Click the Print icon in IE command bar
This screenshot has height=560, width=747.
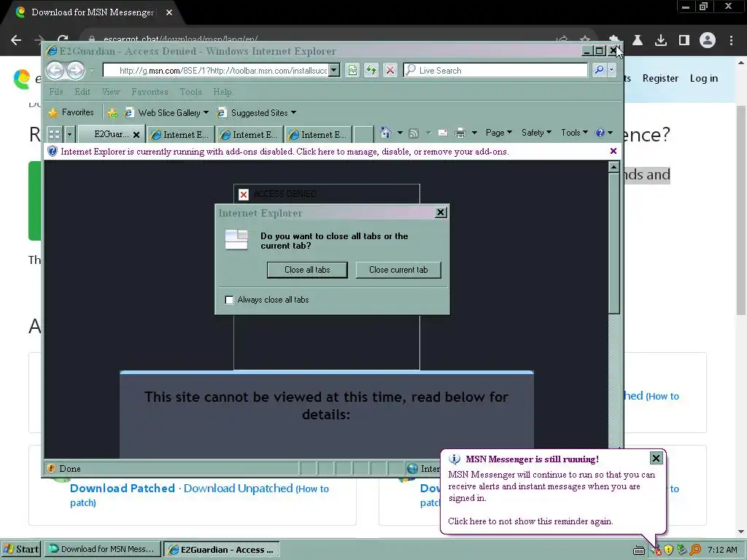point(460,133)
